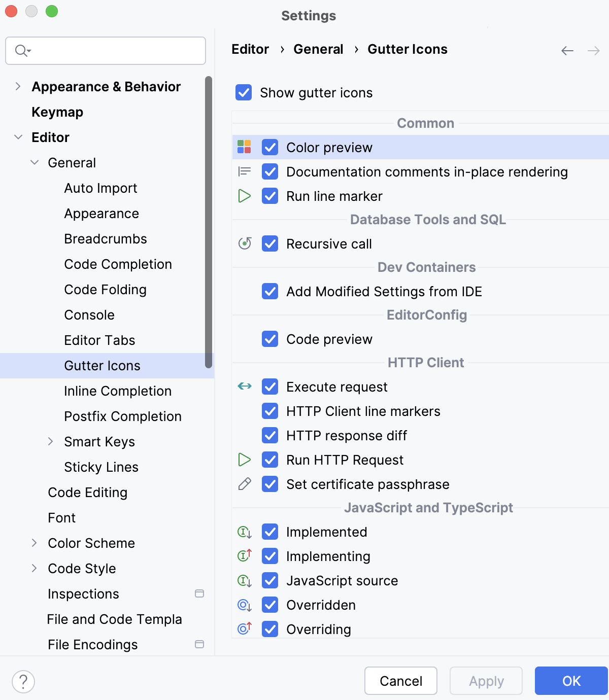This screenshot has height=700, width=609.
Task: Click the Color preview gutter icon
Action: [245, 147]
